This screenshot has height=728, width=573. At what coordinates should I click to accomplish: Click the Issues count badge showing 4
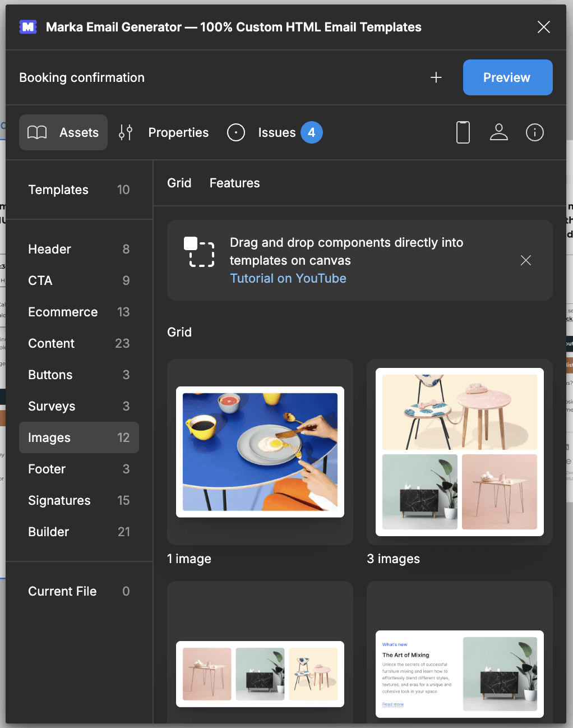click(312, 132)
